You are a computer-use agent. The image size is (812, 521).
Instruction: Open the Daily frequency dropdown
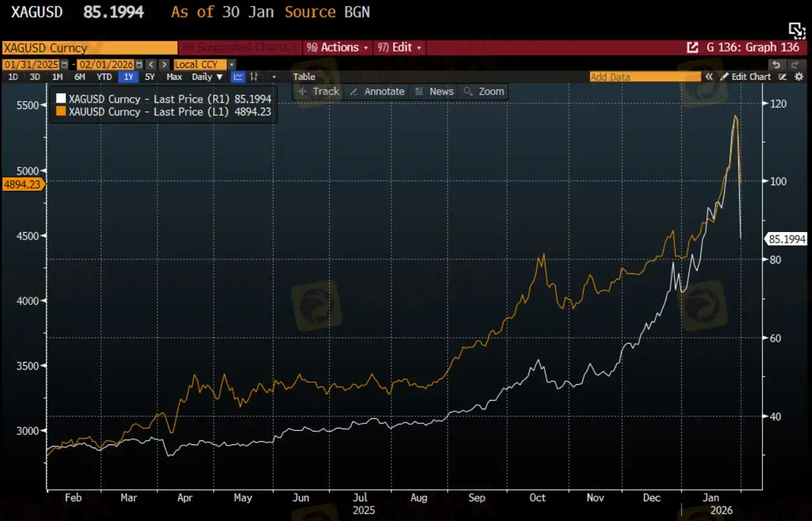pyautogui.click(x=206, y=77)
